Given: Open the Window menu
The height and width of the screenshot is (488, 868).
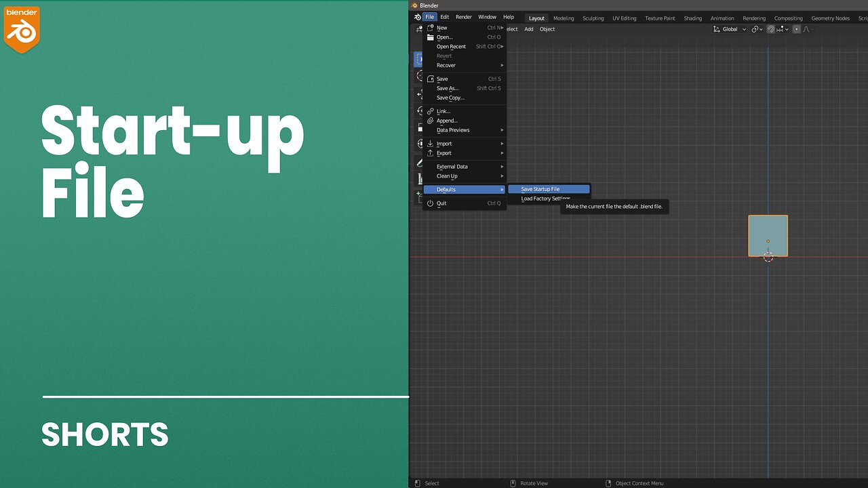Looking at the screenshot, I should point(487,17).
